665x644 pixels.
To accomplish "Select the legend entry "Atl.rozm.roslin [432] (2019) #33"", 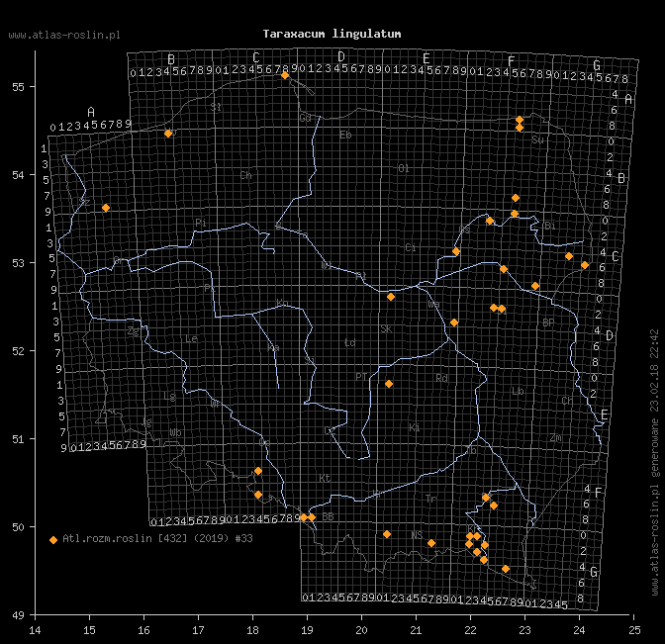I will pyautogui.click(x=157, y=538).
